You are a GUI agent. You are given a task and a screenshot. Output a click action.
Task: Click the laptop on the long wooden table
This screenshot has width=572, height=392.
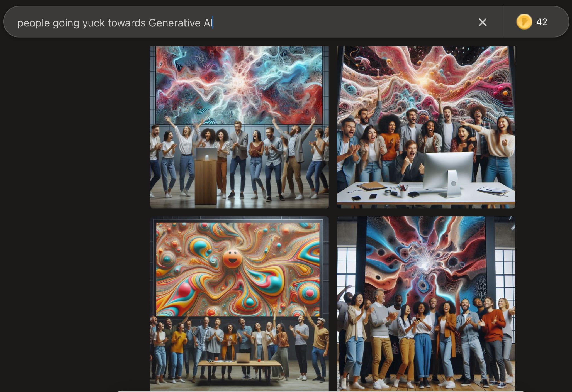click(x=243, y=358)
